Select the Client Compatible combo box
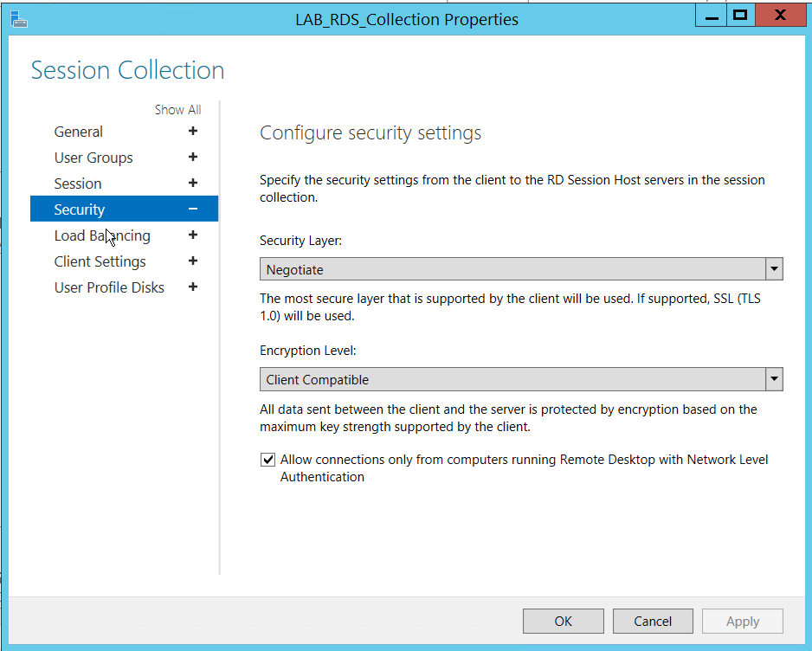 (512, 379)
